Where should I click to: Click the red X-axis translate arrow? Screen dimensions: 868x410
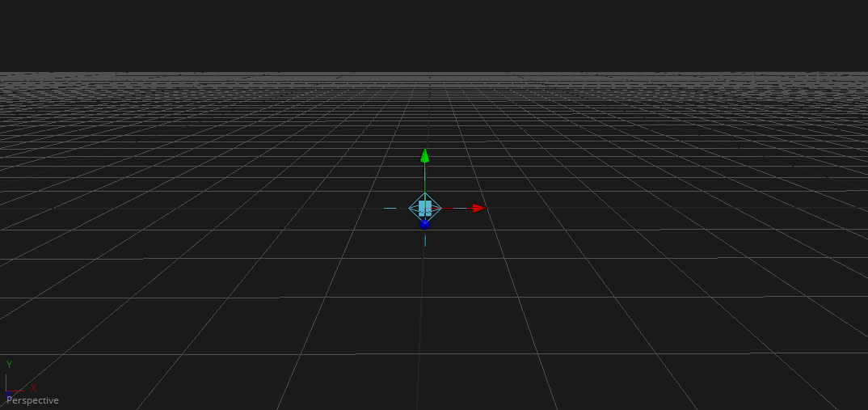click(x=478, y=209)
